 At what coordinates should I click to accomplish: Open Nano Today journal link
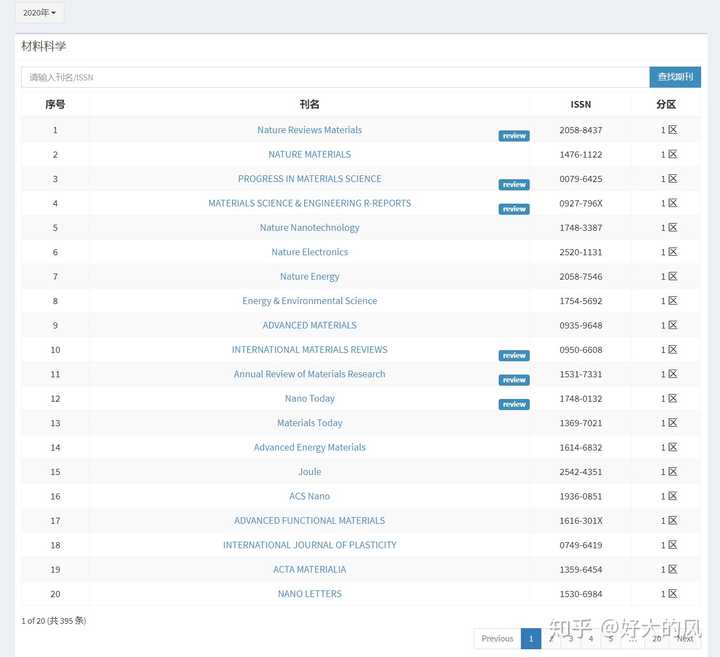[x=309, y=399]
